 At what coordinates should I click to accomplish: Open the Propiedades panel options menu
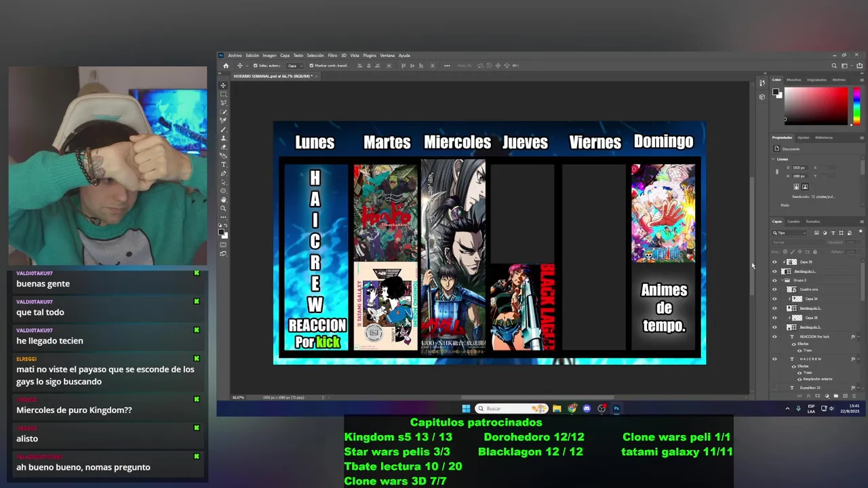click(x=862, y=138)
